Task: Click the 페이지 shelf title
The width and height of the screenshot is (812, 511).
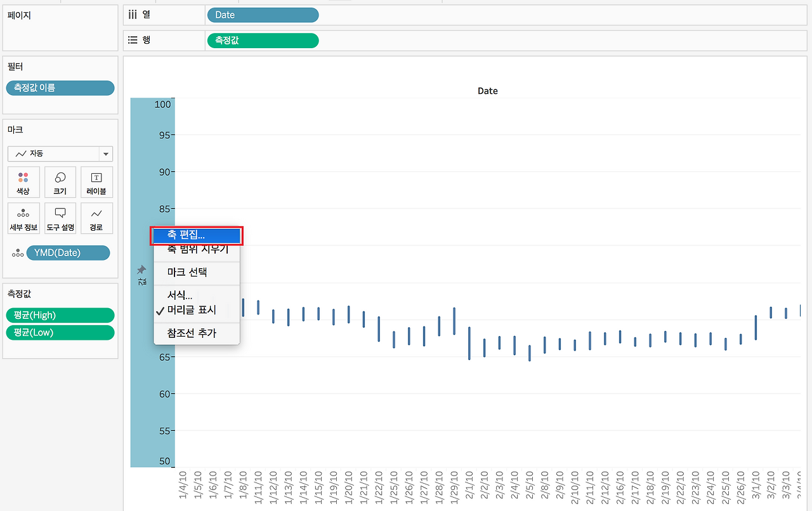Action: (19, 15)
